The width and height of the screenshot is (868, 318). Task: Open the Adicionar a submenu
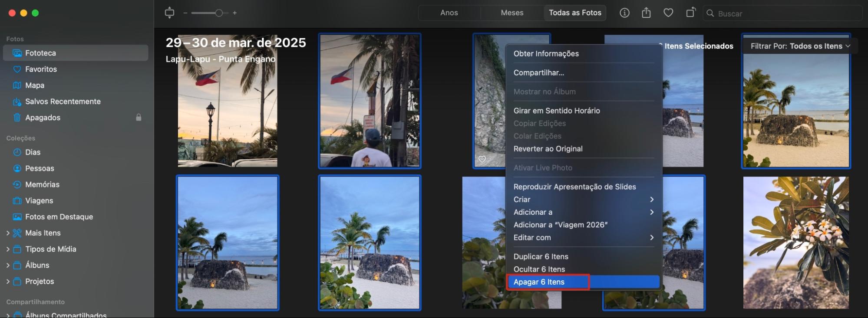point(584,212)
